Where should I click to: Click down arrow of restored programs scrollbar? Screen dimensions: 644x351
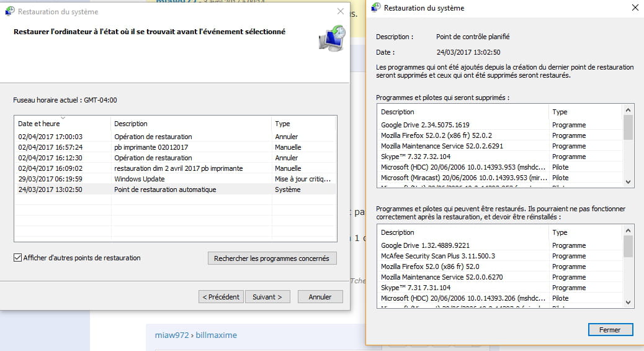(x=628, y=302)
